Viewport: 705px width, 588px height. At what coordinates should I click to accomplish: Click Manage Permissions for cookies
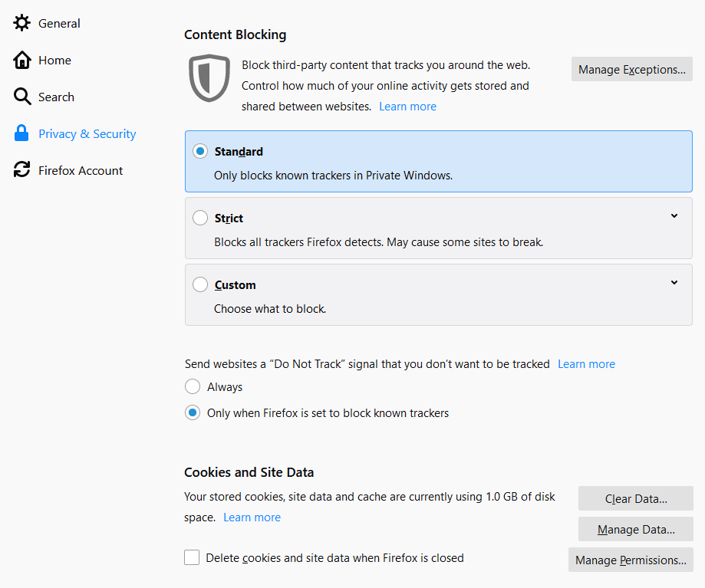pyautogui.click(x=631, y=560)
